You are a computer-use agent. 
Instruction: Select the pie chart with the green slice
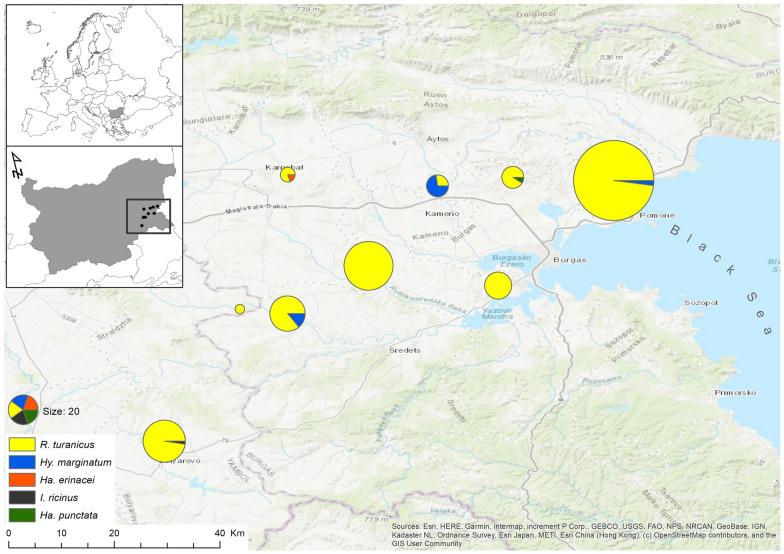tap(513, 177)
